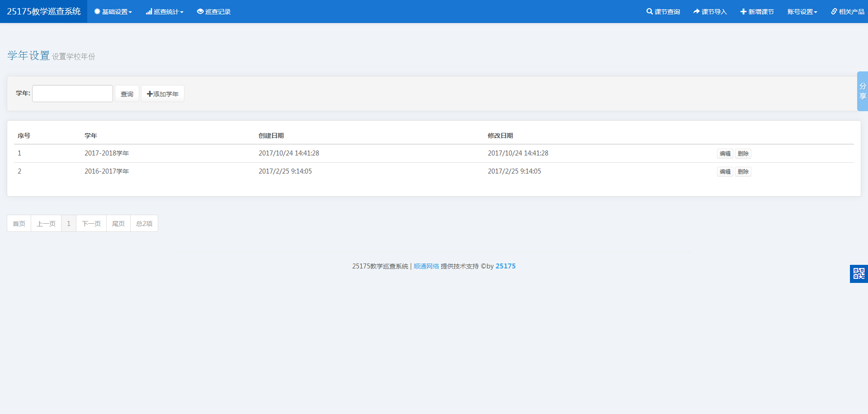Jump to 尾页 in pagination
Viewport: 868px width, 414px height.
tap(118, 224)
